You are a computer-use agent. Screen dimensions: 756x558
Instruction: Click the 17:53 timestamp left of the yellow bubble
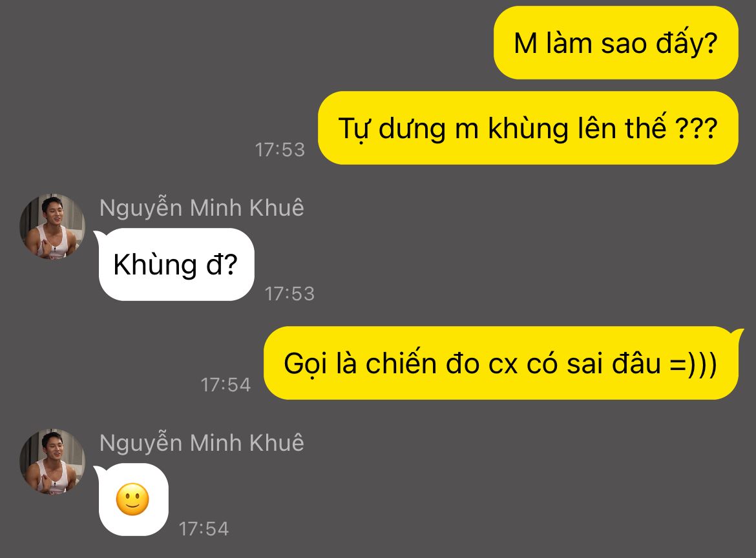click(x=280, y=150)
